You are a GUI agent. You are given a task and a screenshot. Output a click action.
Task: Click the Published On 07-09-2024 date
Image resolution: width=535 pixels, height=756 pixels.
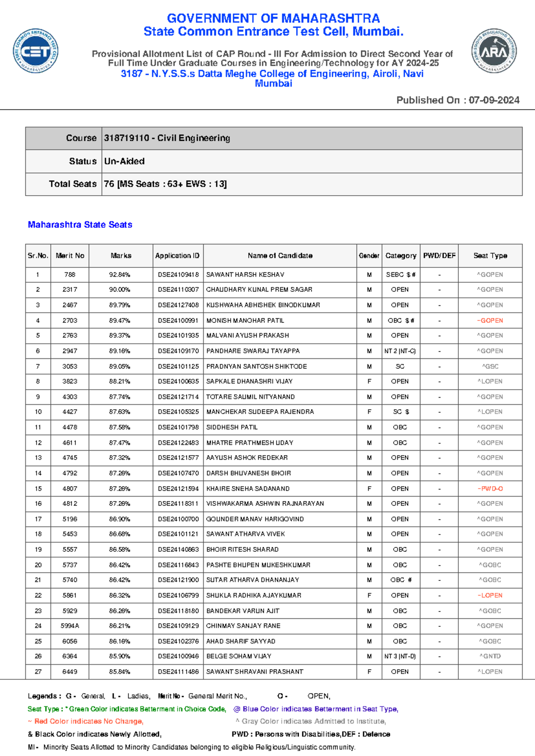coord(458,100)
